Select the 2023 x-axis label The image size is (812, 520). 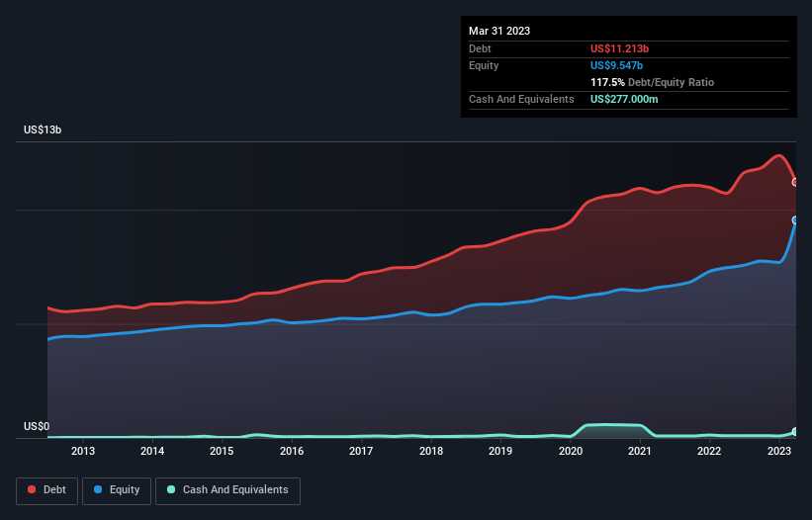pos(778,452)
